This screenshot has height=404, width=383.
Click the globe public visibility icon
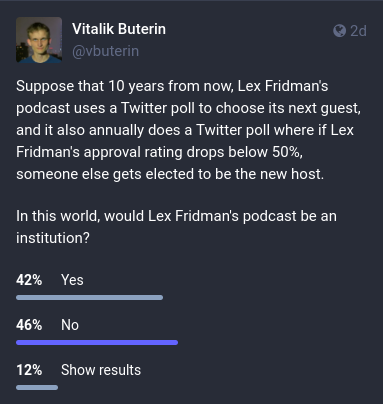339,31
